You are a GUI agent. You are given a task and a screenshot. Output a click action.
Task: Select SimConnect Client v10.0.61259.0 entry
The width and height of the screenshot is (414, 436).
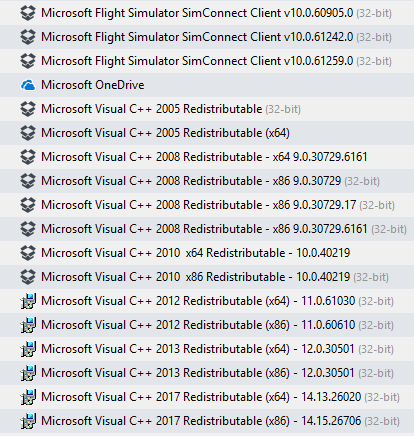207,61
